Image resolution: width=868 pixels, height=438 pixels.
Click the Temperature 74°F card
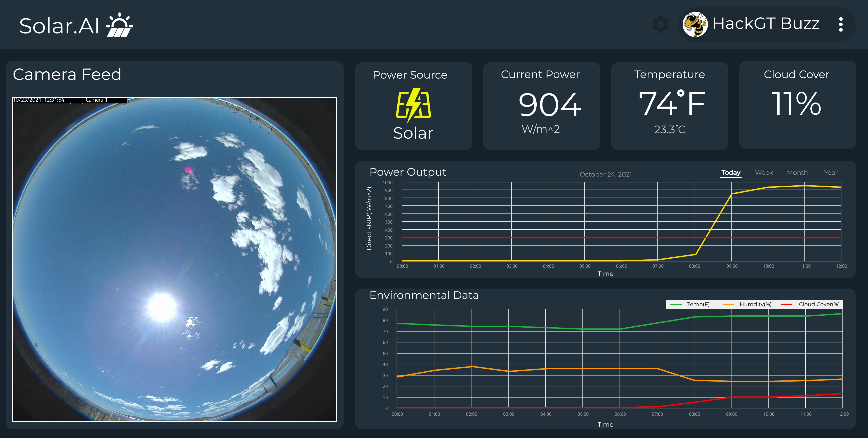pos(669,106)
